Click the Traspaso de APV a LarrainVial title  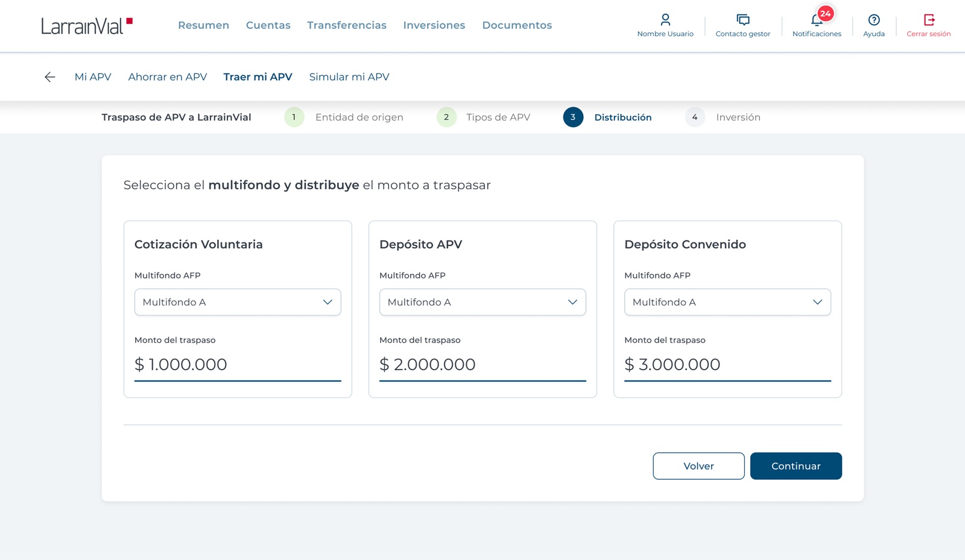(x=176, y=117)
